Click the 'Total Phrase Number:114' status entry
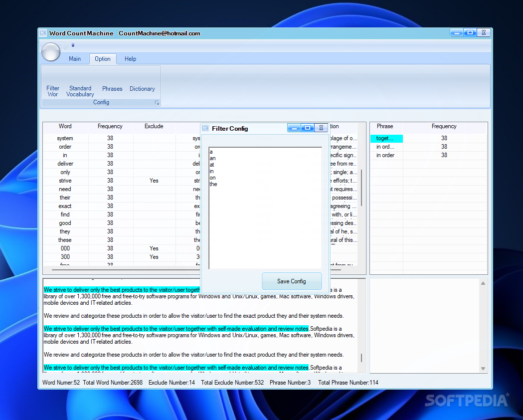Image resolution: width=523 pixels, height=420 pixels. coord(348,383)
